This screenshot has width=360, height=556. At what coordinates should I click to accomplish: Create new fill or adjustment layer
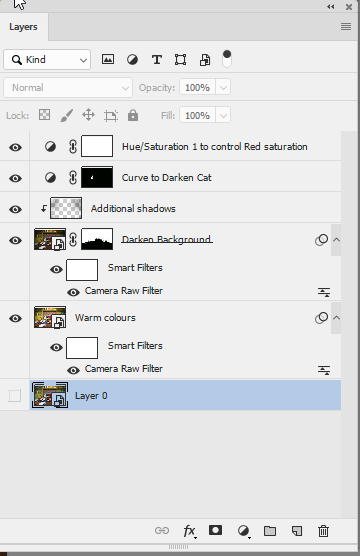coord(244,531)
